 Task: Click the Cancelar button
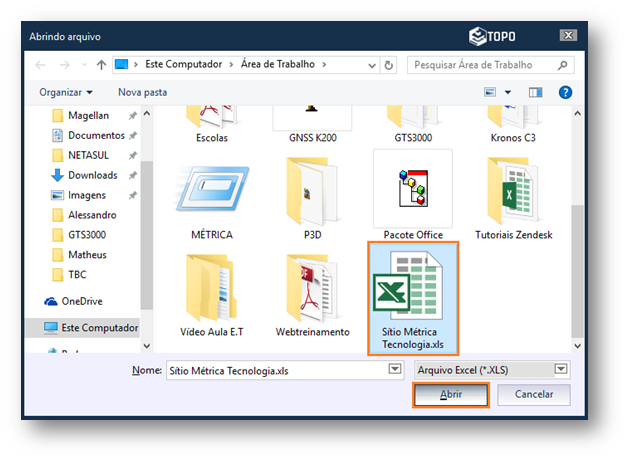click(x=533, y=395)
